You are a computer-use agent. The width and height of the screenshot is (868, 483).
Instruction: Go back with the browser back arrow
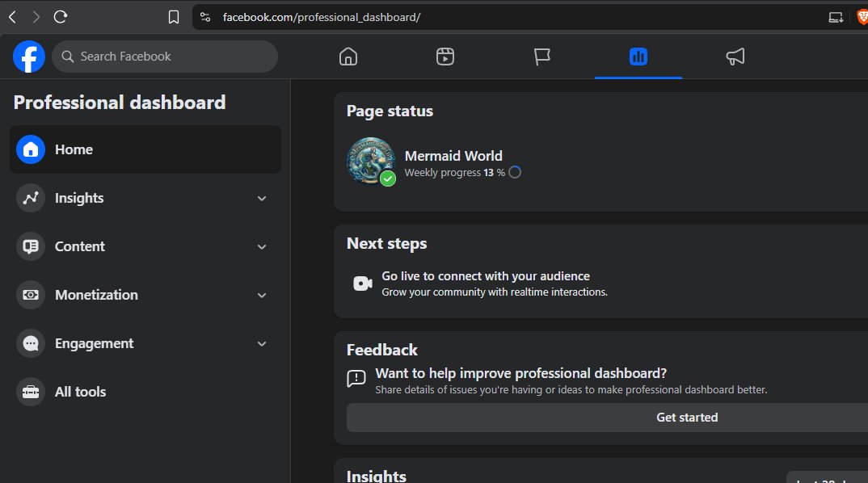pos(12,17)
